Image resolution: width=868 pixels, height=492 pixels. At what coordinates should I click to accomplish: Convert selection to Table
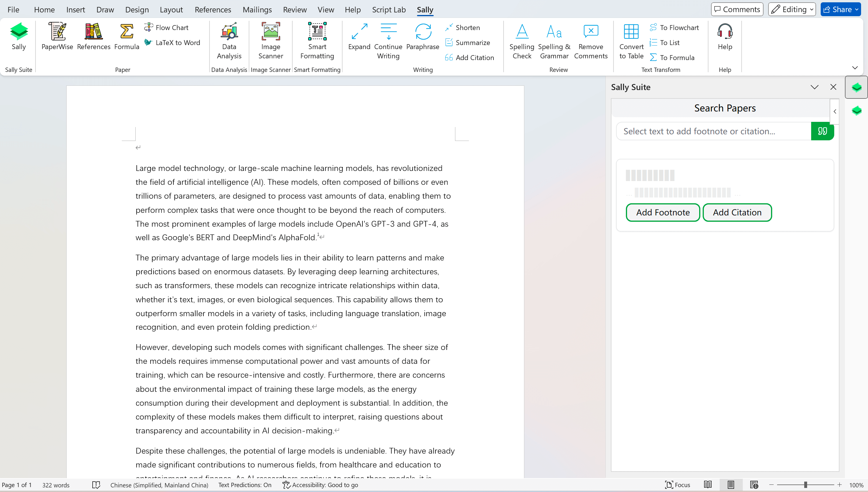click(x=631, y=41)
